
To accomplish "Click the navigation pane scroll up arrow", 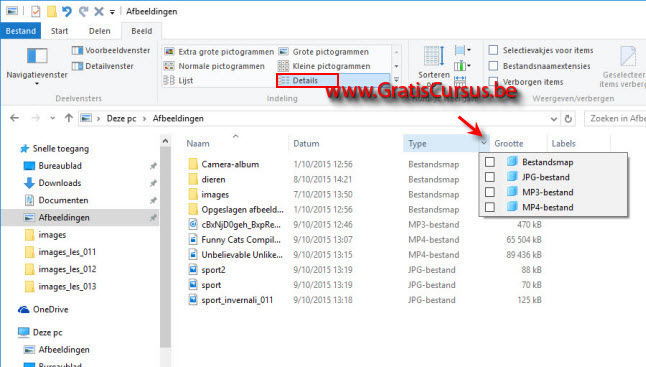I will [165, 141].
